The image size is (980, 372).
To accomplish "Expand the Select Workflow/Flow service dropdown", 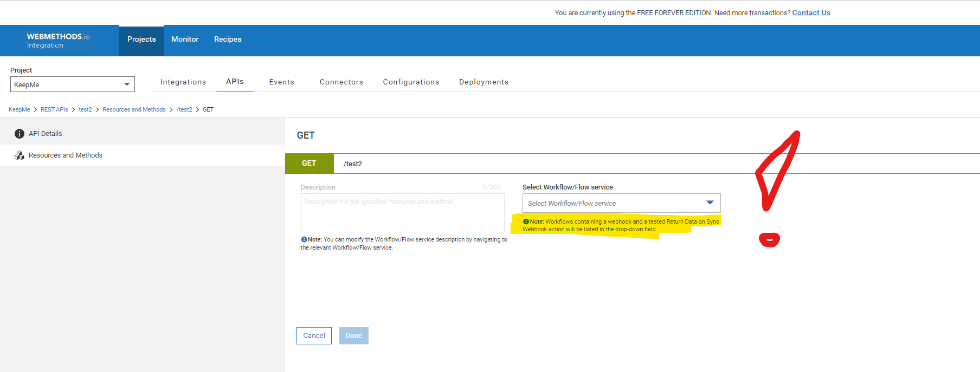I will click(621, 203).
